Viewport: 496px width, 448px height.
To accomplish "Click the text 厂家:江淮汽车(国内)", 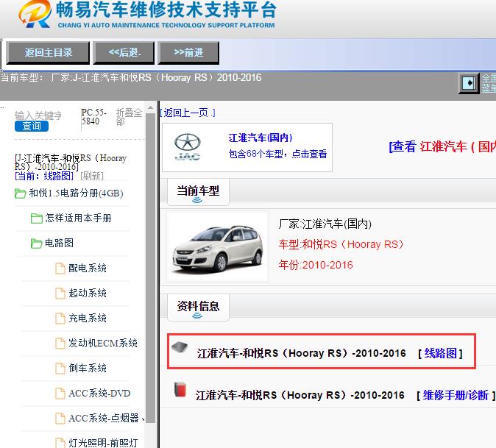I will point(325,224).
